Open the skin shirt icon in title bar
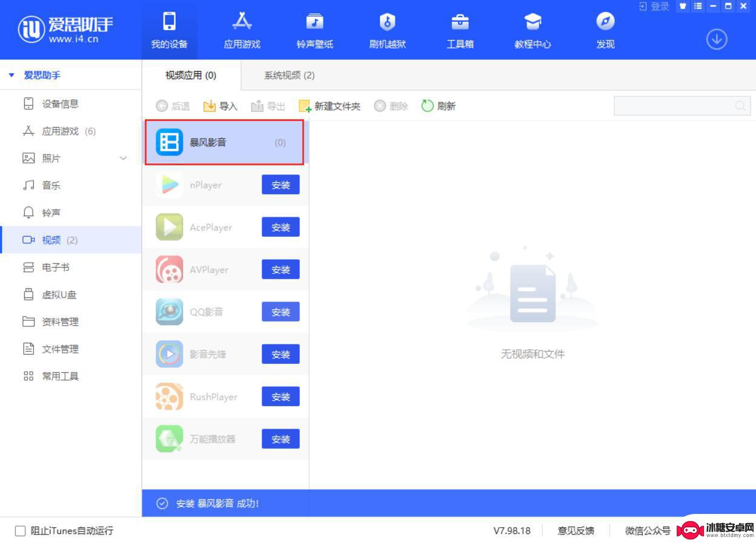This screenshot has width=756, height=543. click(x=683, y=6)
